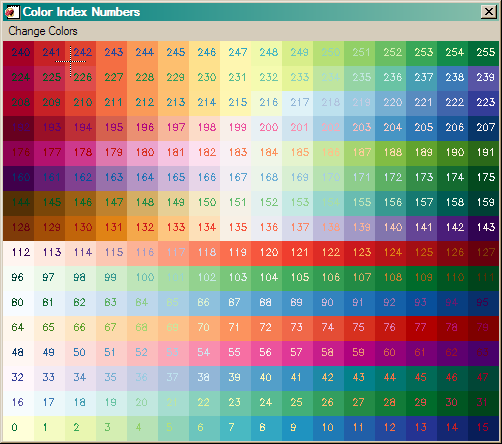
Task: Pick the green cell labeled 24
Action: [267, 403]
